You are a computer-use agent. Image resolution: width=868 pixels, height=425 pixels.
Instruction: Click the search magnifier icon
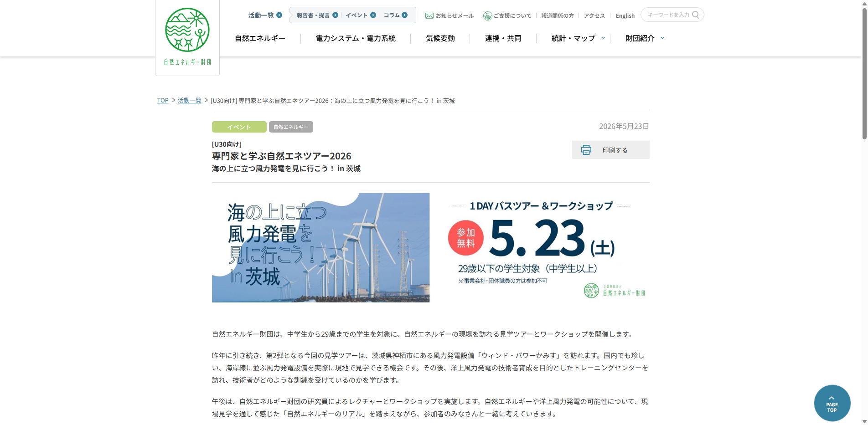[x=695, y=15]
